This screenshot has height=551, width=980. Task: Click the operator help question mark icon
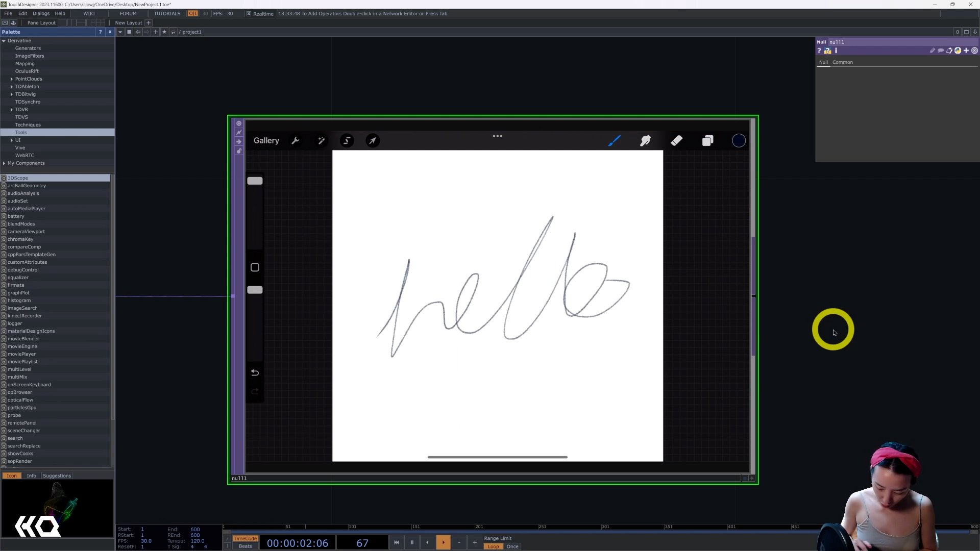click(x=819, y=51)
